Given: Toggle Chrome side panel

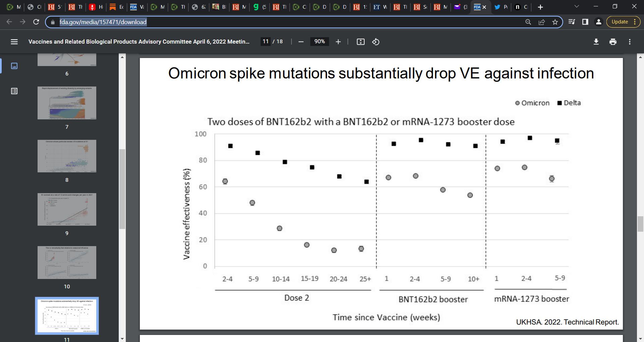Looking at the screenshot, I should click(585, 22).
